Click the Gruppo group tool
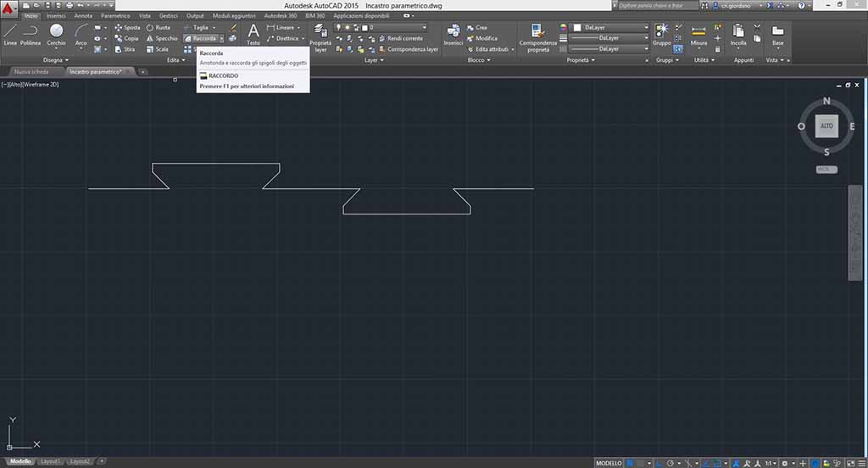This screenshot has width=868, height=468. click(x=661, y=35)
